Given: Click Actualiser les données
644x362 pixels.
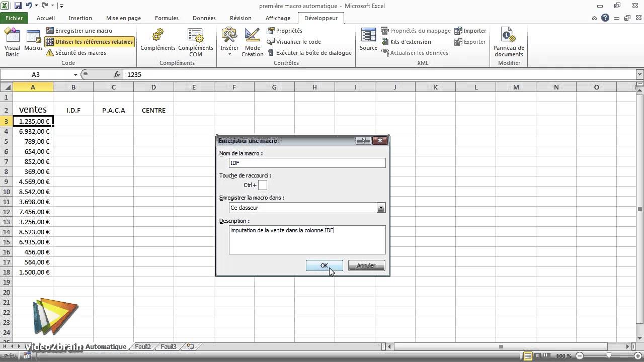Looking at the screenshot, I should [414, 53].
